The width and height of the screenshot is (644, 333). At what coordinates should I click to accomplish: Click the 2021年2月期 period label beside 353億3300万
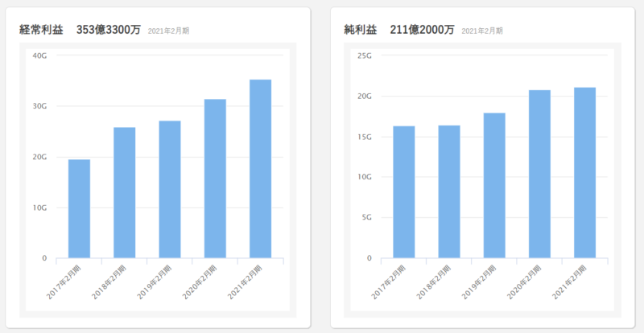168,31
